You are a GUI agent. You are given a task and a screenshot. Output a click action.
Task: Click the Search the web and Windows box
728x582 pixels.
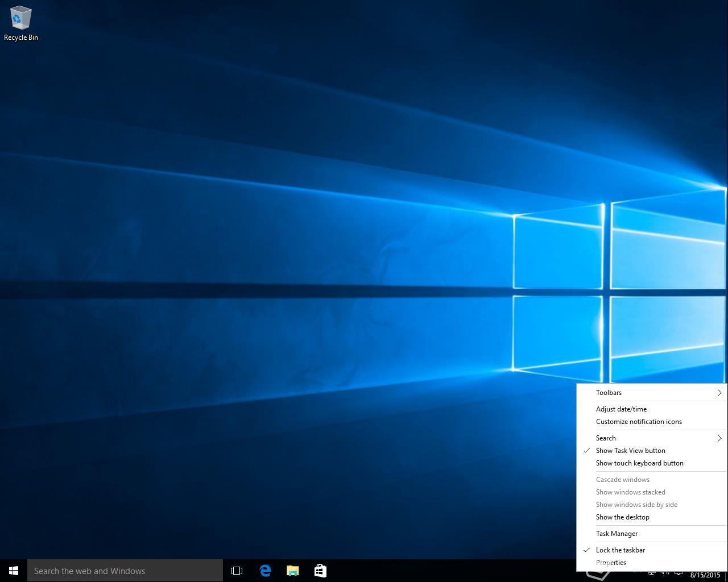(125, 571)
